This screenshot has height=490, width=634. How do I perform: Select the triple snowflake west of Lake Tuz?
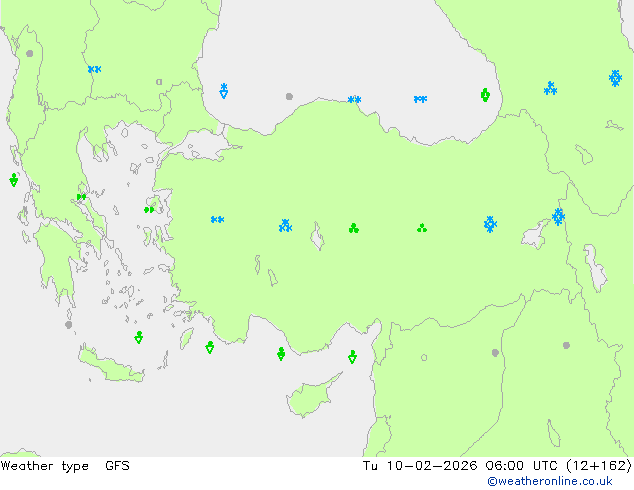285,226
